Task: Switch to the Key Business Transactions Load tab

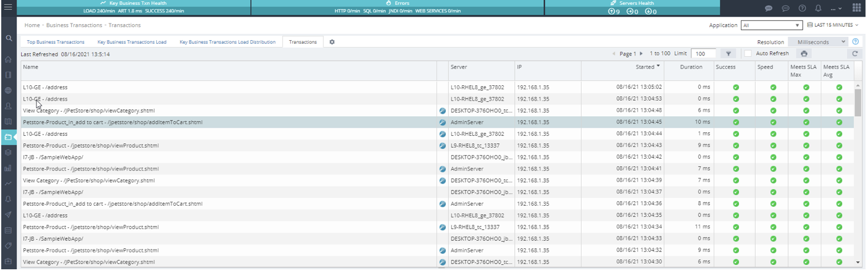Action: tap(132, 42)
